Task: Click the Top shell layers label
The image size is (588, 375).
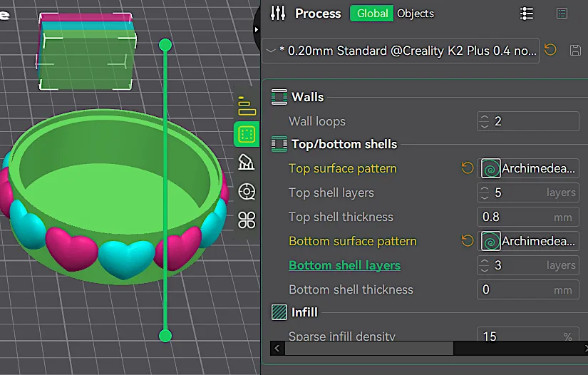Action: pos(331,192)
